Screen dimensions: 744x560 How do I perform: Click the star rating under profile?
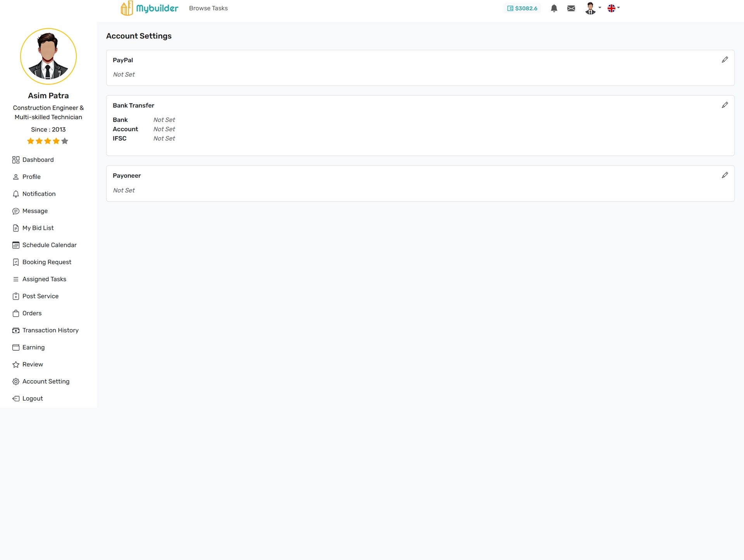coord(48,141)
